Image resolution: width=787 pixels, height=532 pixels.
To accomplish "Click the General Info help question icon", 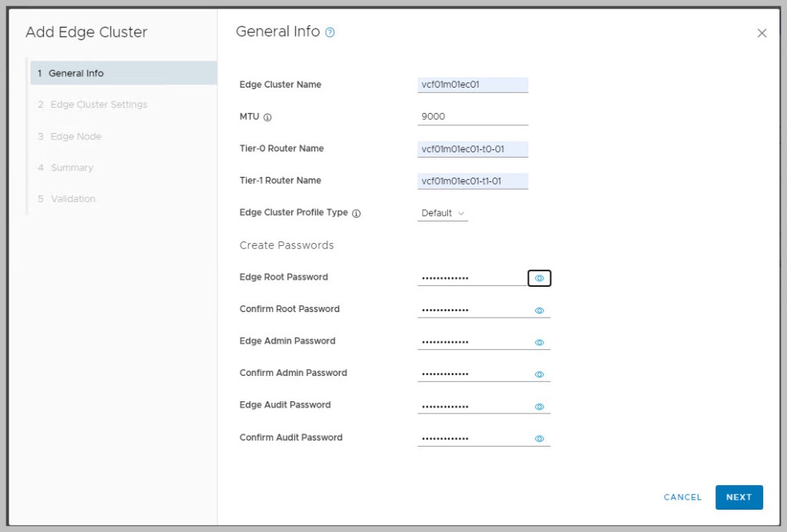I will (x=330, y=32).
